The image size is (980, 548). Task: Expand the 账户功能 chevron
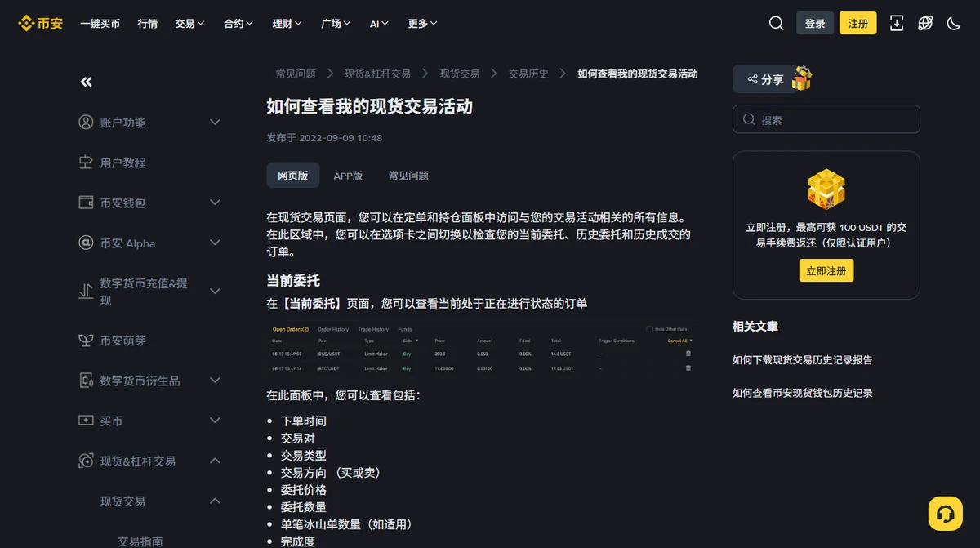(215, 123)
